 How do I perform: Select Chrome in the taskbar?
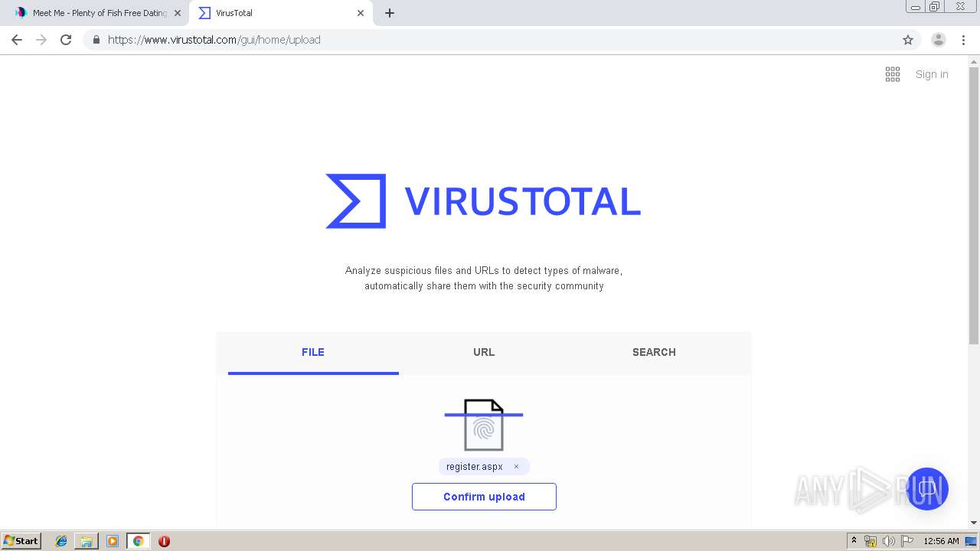click(x=138, y=541)
